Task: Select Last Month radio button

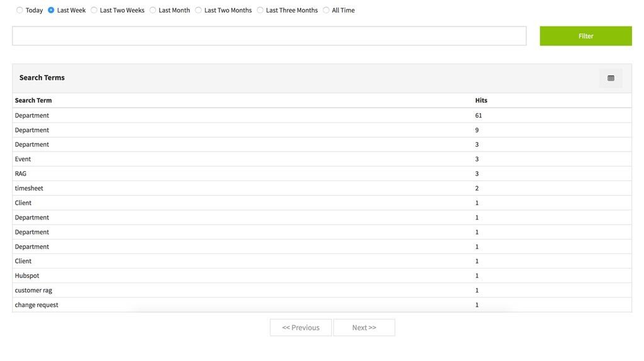Action: (153, 10)
